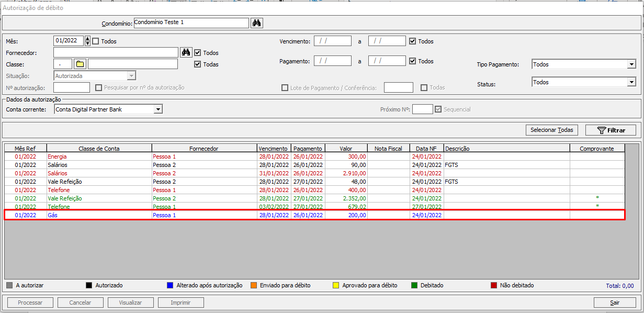Uncheck Pagamento Todos checkbox
The image size is (644, 313).
(x=412, y=61)
